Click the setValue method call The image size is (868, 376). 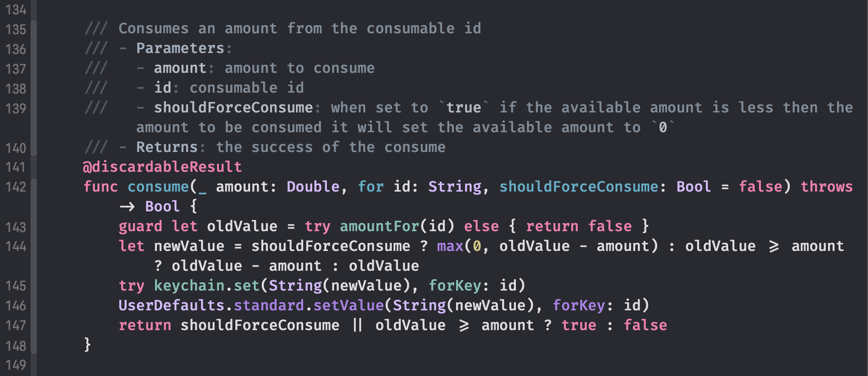349,305
